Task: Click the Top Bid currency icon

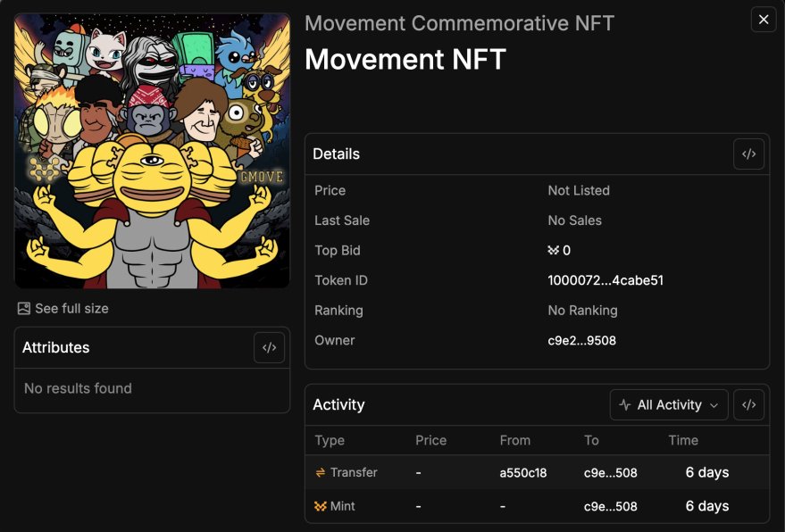Action: point(553,250)
